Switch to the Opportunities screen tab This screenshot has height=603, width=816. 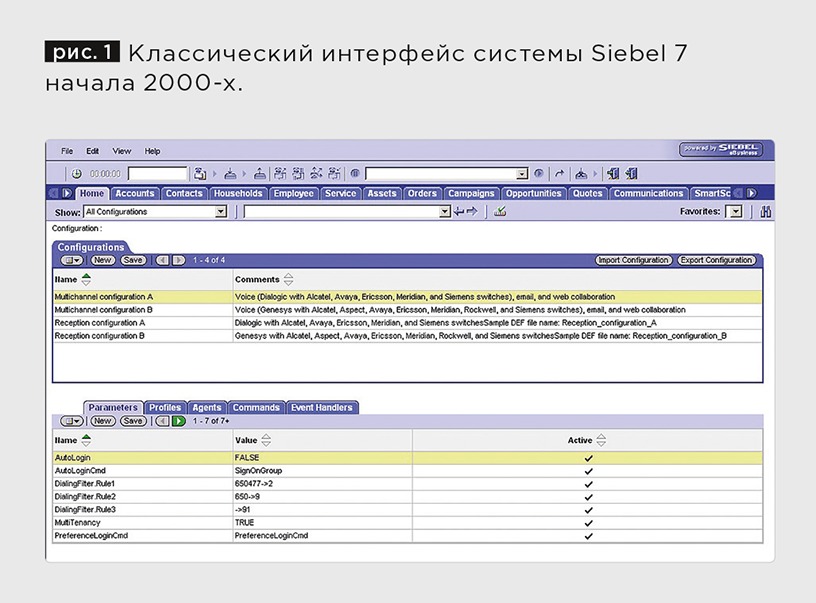click(533, 194)
